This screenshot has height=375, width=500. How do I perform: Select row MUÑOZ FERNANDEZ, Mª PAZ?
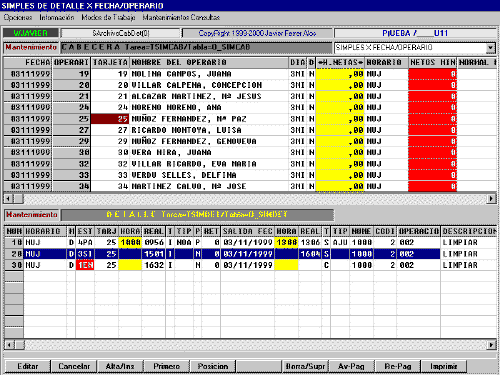pos(250,119)
